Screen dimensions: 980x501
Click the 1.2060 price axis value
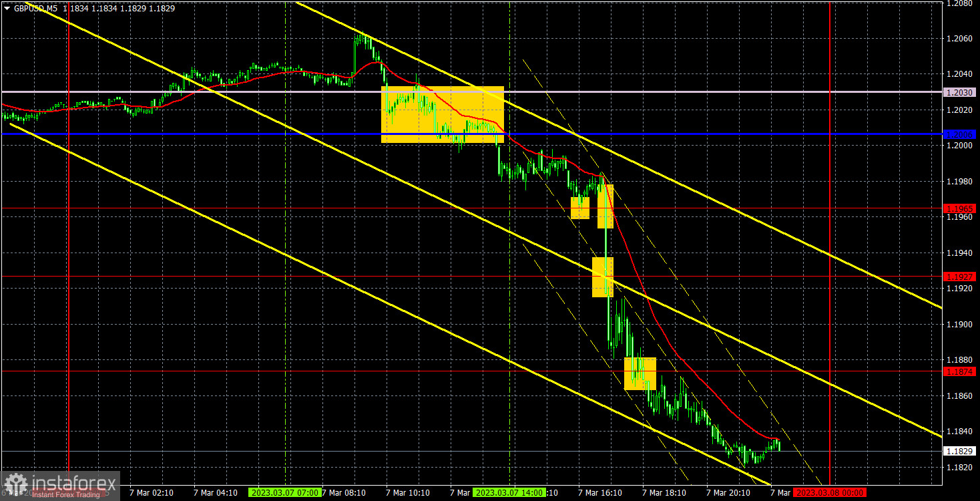(x=960, y=38)
